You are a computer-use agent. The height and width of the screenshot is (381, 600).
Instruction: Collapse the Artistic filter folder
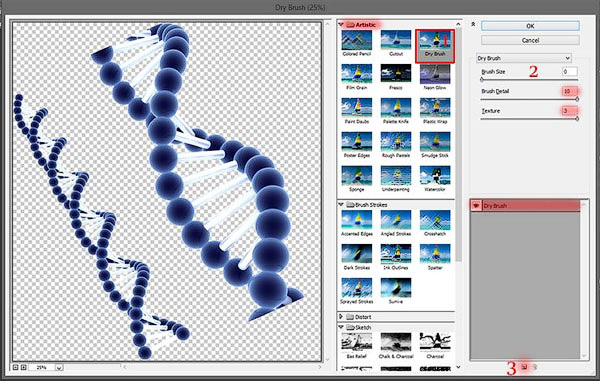click(x=341, y=25)
